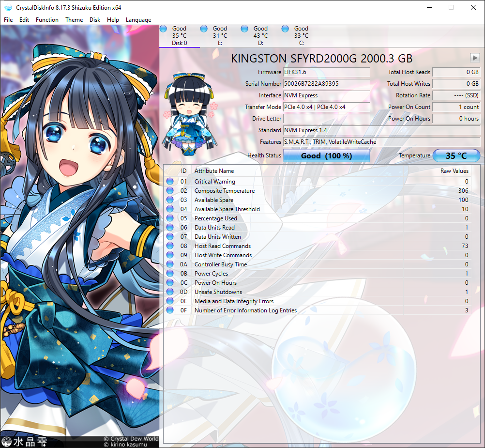Image resolution: width=485 pixels, height=448 pixels.
Task: Click the Total Host Reads value
Action: coord(456,72)
